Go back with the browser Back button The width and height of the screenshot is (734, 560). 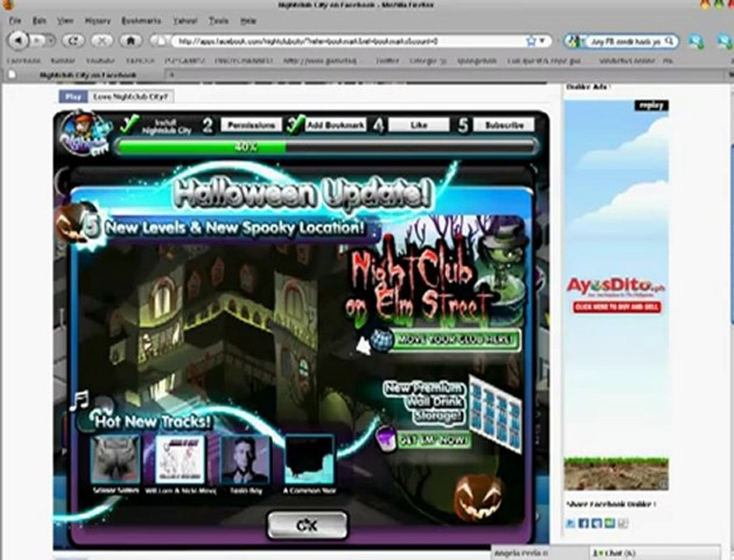point(19,40)
